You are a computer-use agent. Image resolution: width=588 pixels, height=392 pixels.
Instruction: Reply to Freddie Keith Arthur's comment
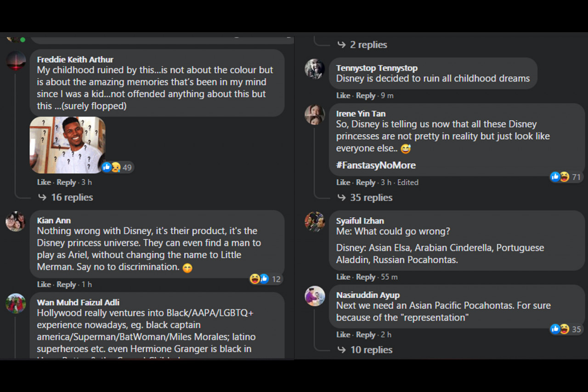point(66,182)
